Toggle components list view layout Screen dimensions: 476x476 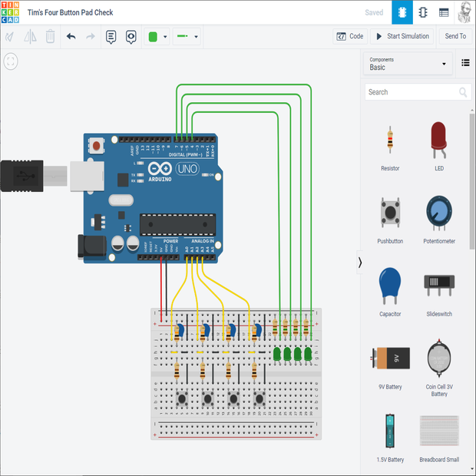pos(465,63)
